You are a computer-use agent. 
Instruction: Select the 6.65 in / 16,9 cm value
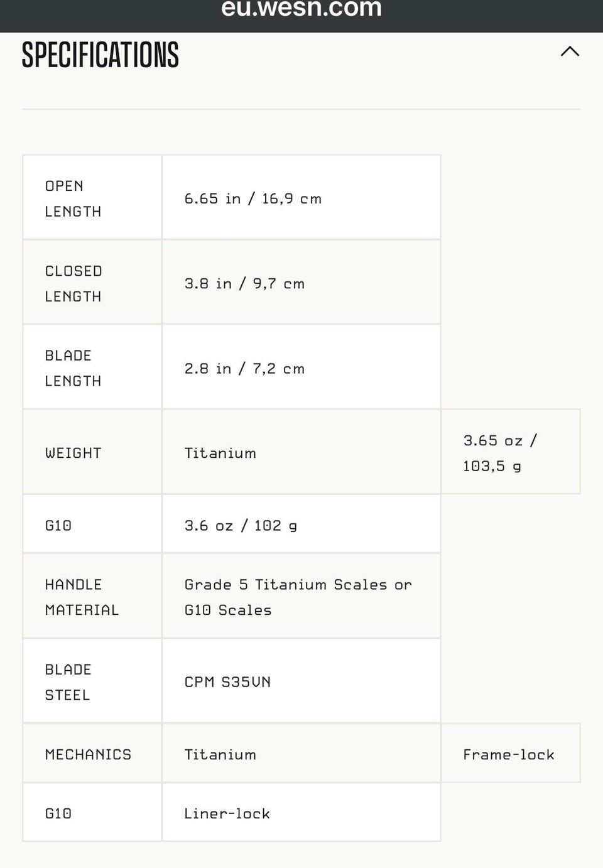(253, 198)
